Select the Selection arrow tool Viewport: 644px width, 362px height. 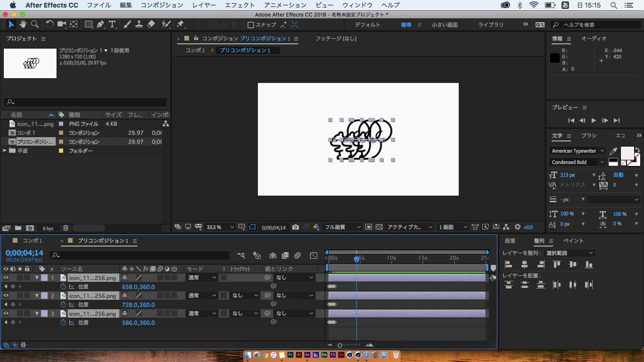[x=12, y=25]
